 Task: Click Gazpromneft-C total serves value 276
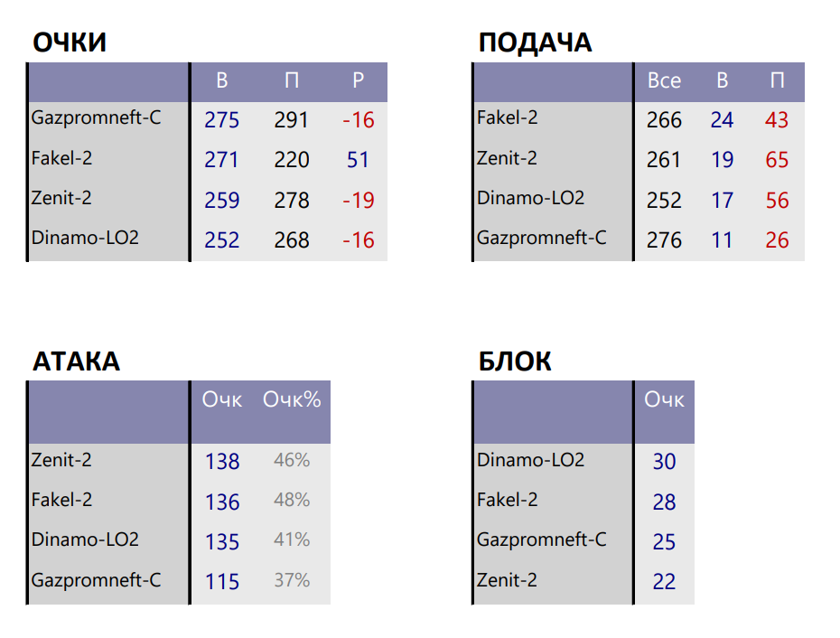pyautogui.click(x=664, y=240)
